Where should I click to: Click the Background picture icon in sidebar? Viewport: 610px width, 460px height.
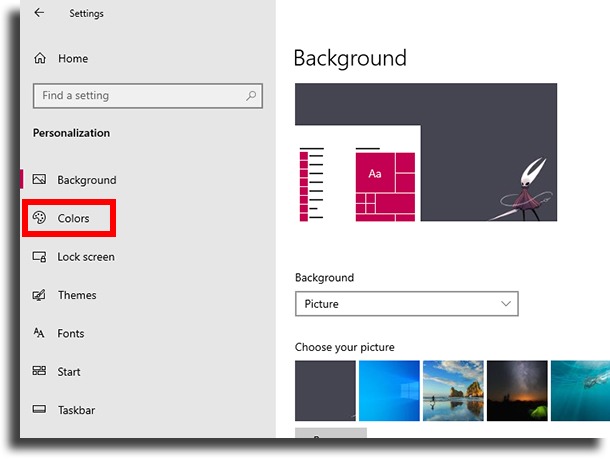tap(39, 179)
